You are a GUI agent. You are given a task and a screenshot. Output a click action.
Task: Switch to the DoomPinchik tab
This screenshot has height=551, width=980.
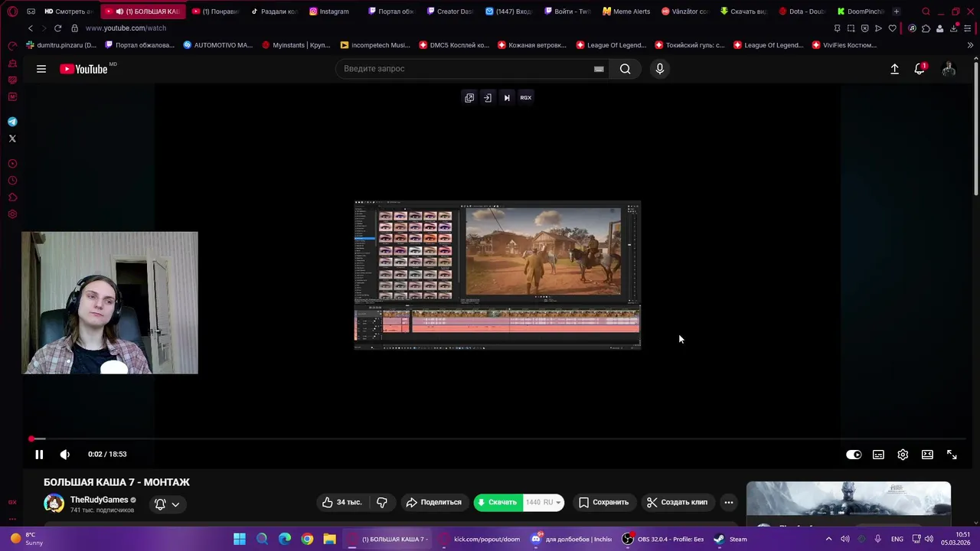pyautogui.click(x=861, y=11)
